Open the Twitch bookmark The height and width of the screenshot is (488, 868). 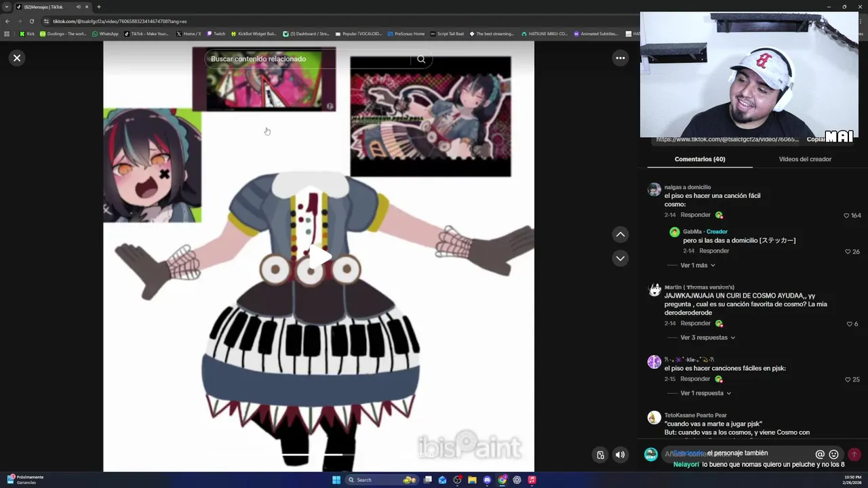pos(216,34)
